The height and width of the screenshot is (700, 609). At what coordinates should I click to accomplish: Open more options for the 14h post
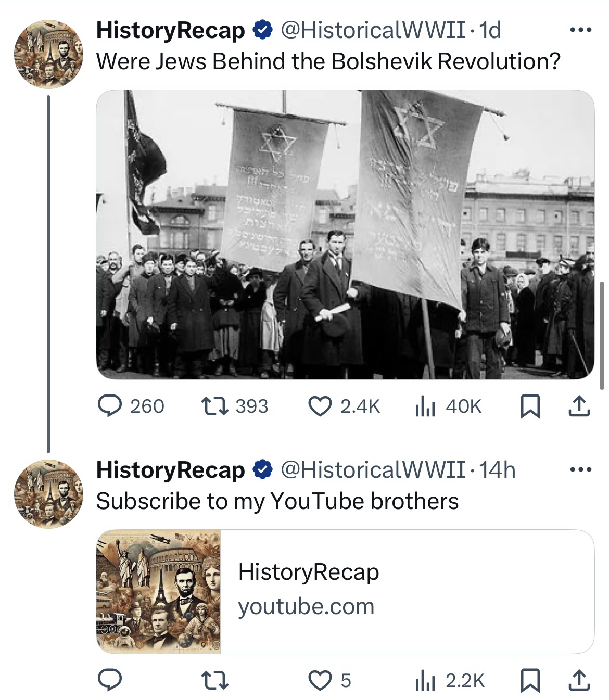click(x=580, y=470)
